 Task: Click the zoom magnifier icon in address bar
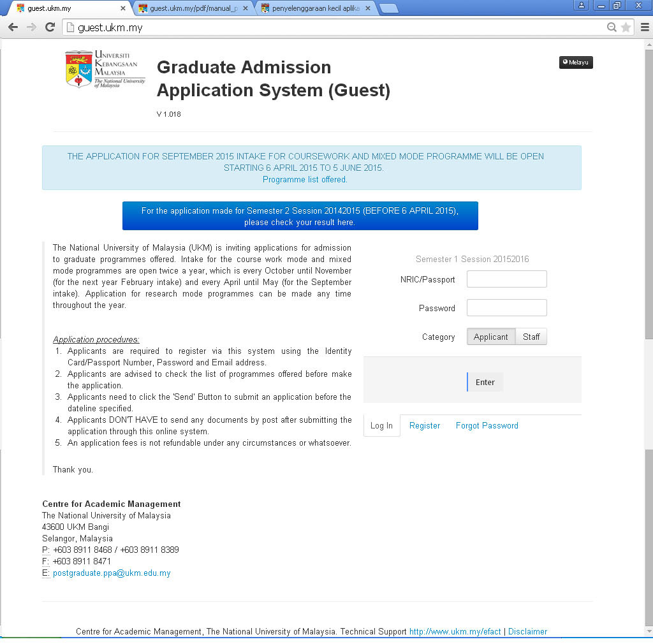tap(612, 27)
